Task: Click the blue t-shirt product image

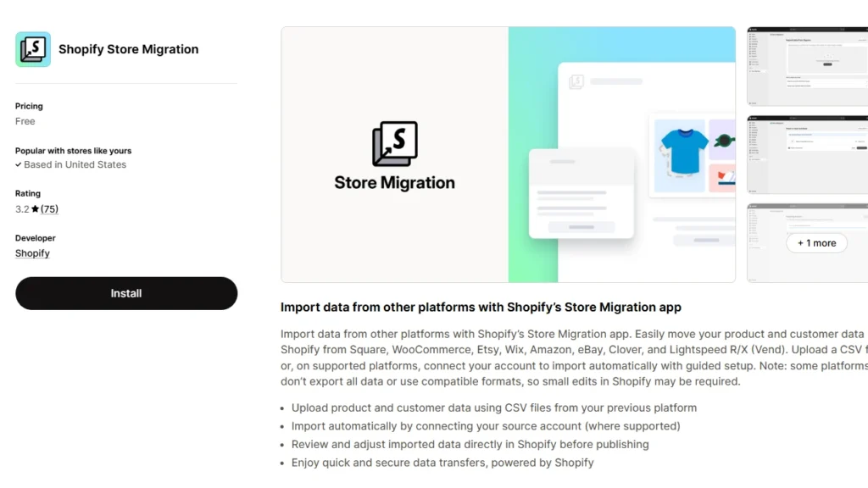Action: point(682,152)
